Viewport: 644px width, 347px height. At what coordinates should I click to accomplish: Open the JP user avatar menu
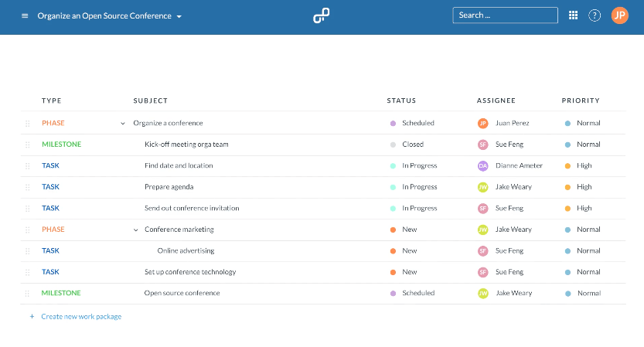pyautogui.click(x=620, y=15)
